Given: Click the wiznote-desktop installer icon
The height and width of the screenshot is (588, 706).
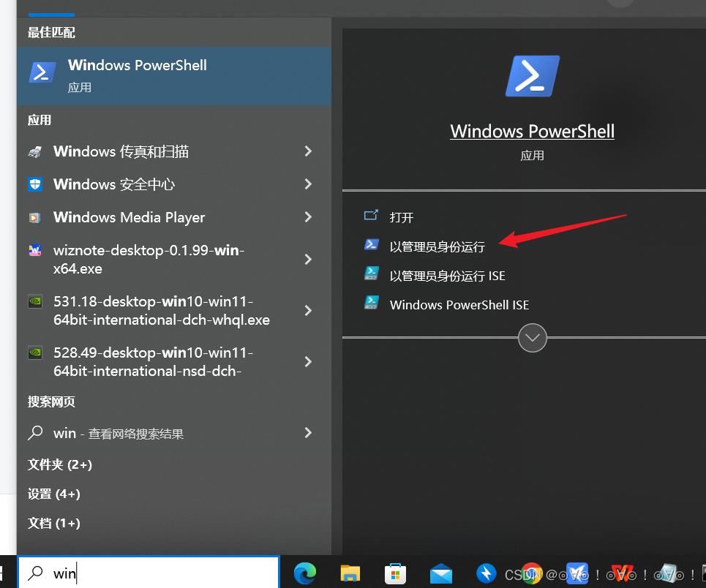Looking at the screenshot, I should tap(35, 250).
